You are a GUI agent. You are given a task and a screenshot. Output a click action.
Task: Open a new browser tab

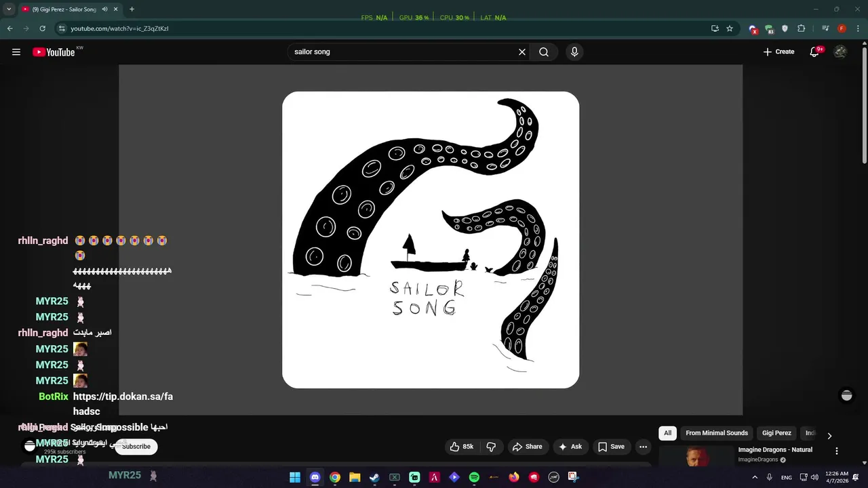pos(132,9)
